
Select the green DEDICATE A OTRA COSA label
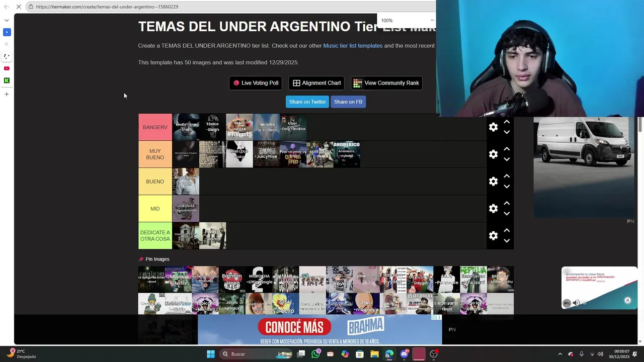[155, 236]
